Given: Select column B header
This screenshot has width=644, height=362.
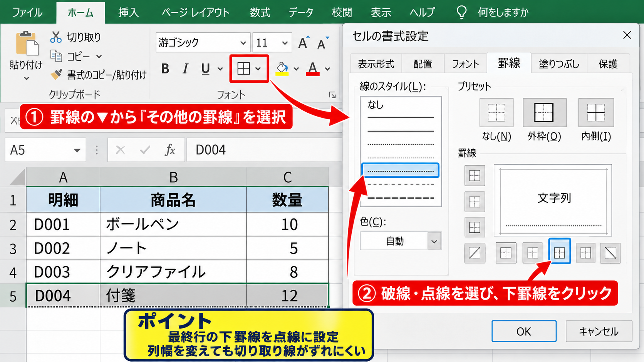Looking at the screenshot, I should click(173, 177).
